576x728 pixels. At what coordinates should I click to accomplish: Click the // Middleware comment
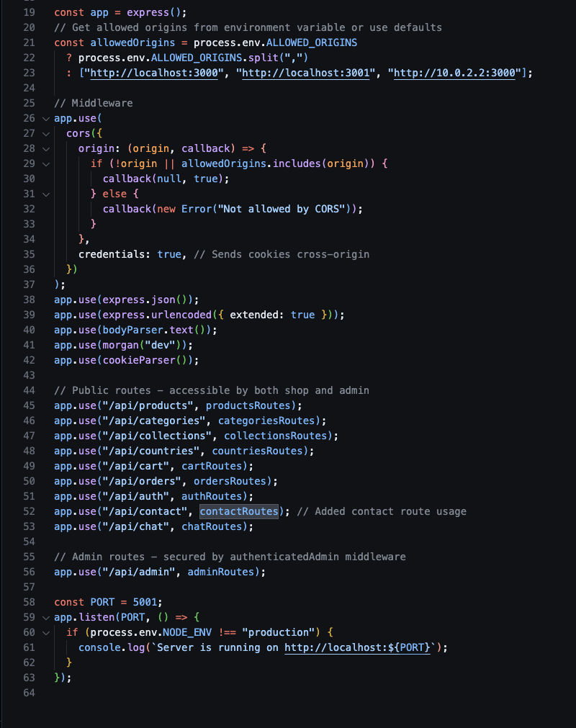point(94,103)
